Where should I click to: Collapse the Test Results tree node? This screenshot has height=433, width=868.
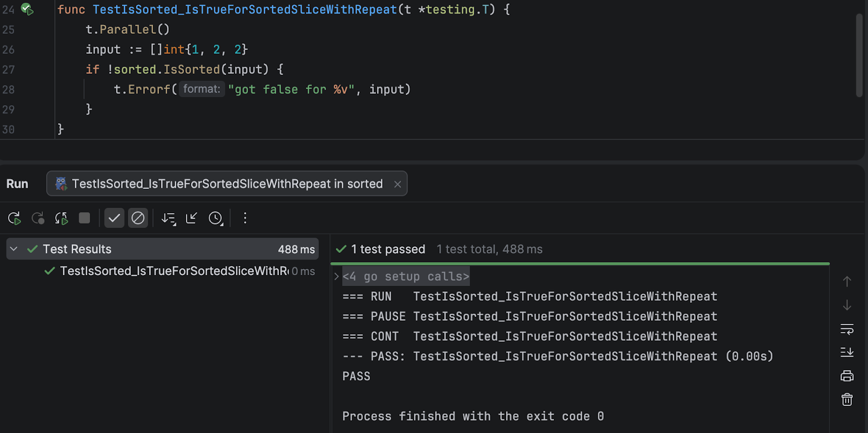point(14,249)
